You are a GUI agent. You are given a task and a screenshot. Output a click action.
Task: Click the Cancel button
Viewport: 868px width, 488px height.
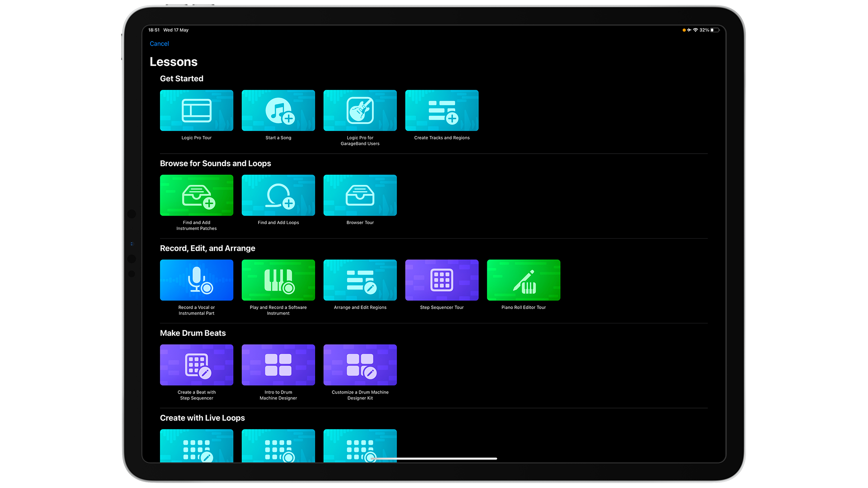pyautogui.click(x=159, y=43)
